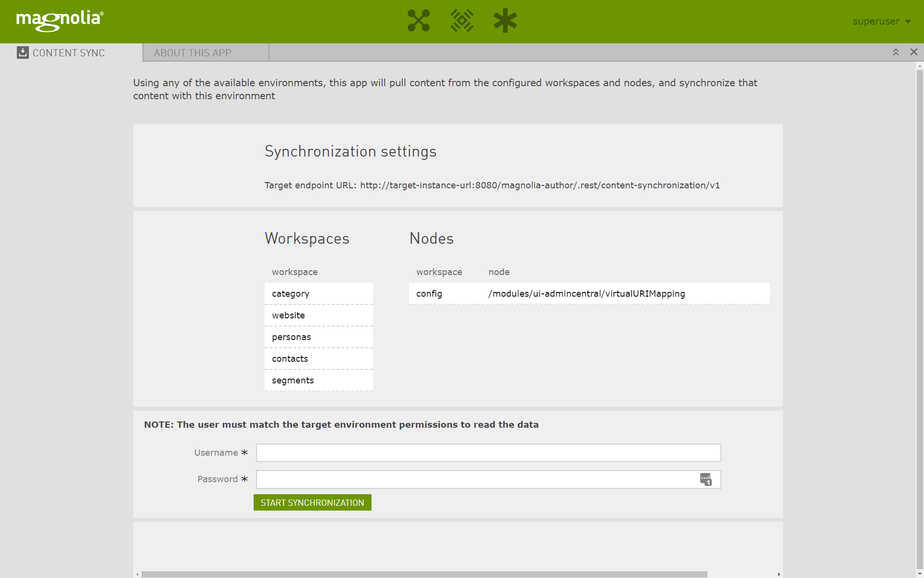
Task: Switch to the Content Sync tab
Action: [69, 53]
